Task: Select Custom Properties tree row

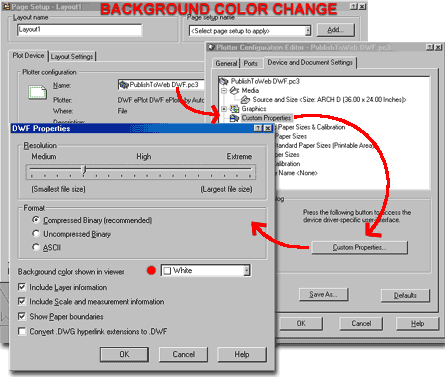Action: (x=266, y=118)
